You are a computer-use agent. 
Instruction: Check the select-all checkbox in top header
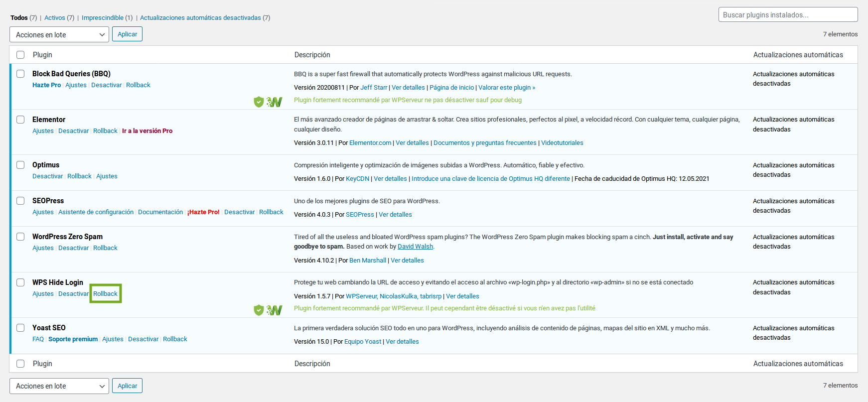(x=20, y=55)
